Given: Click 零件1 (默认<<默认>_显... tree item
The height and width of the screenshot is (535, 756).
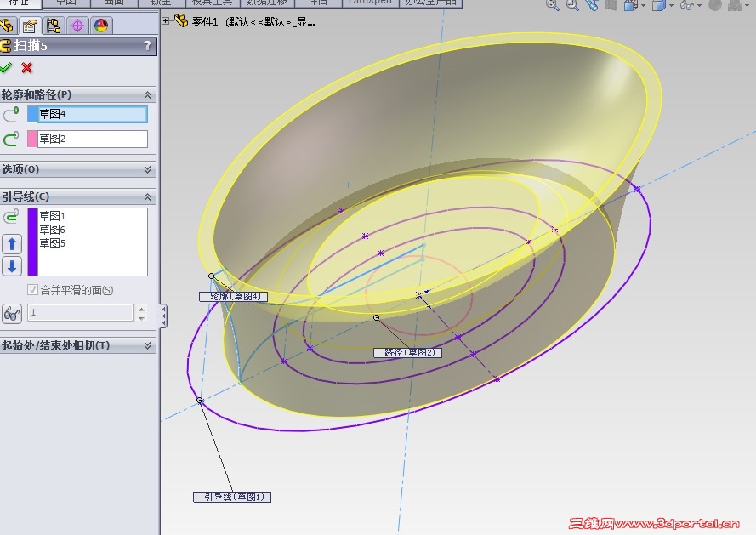Looking at the screenshot, I should coord(253,22).
